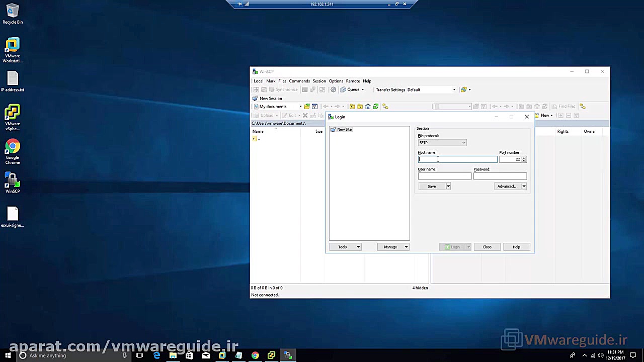644x362 pixels.
Task: Open the Transfer Settings Default dropdown
Action: (453, 89)
